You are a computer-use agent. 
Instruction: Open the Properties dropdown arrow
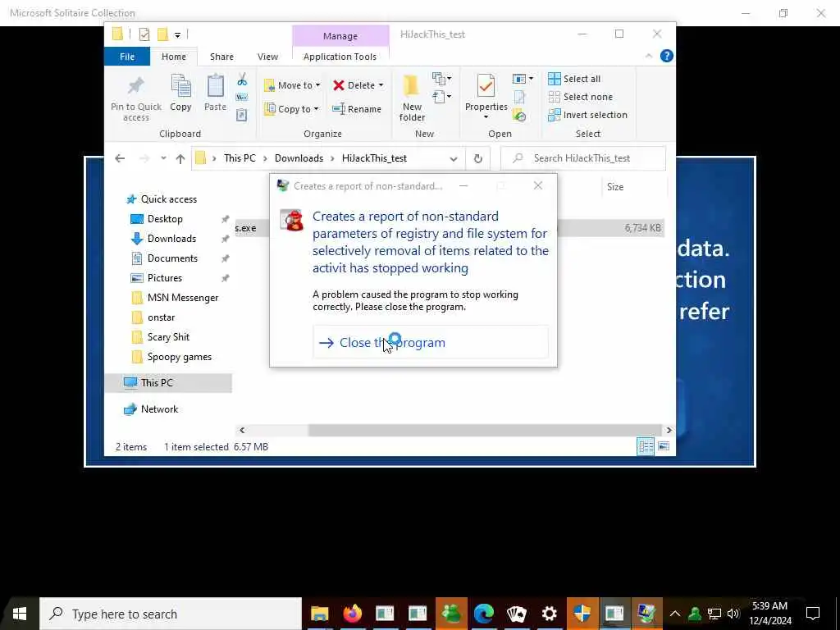(486, 117)
